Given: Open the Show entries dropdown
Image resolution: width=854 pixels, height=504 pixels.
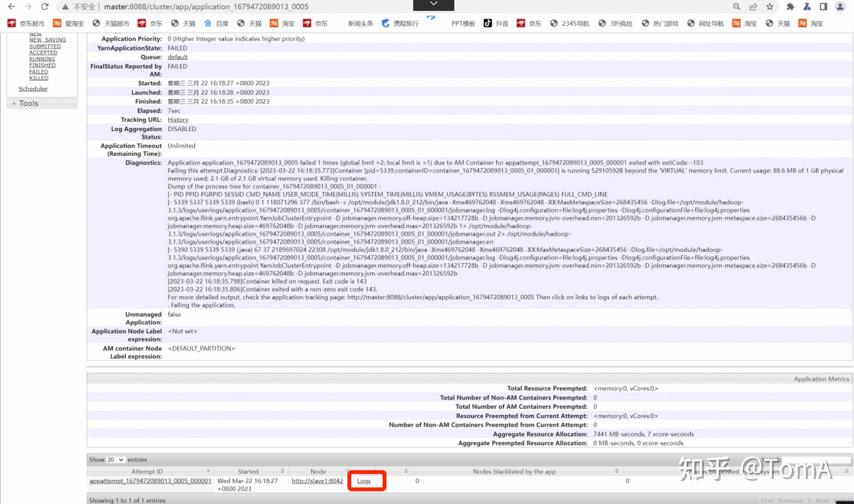Looking at the screenshot, I should pos(115,459).
